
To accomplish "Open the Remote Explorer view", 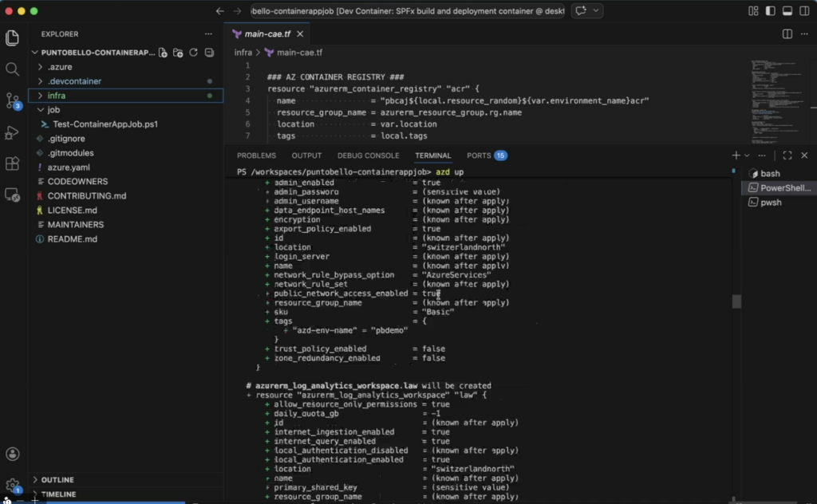I will 13,195.
